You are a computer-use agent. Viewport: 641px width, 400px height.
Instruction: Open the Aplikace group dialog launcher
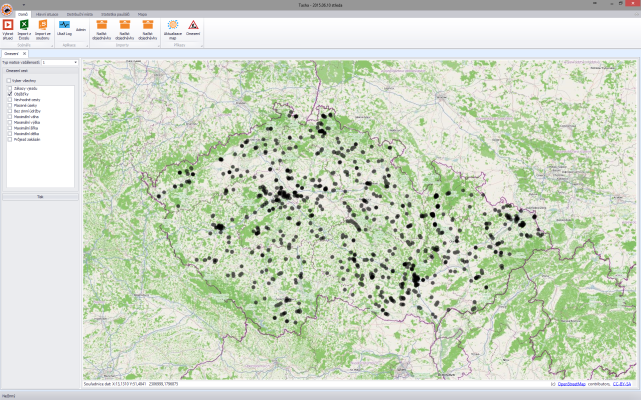[x=87, y=46]
